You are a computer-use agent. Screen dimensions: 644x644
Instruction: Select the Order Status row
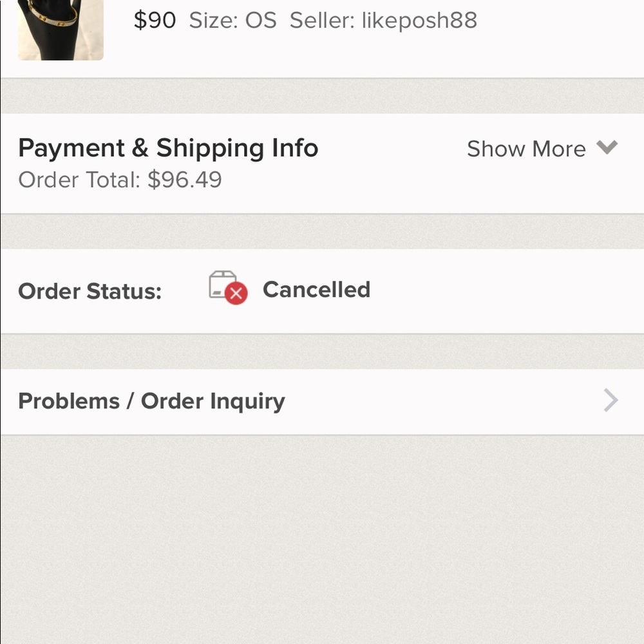coord(90,291)
